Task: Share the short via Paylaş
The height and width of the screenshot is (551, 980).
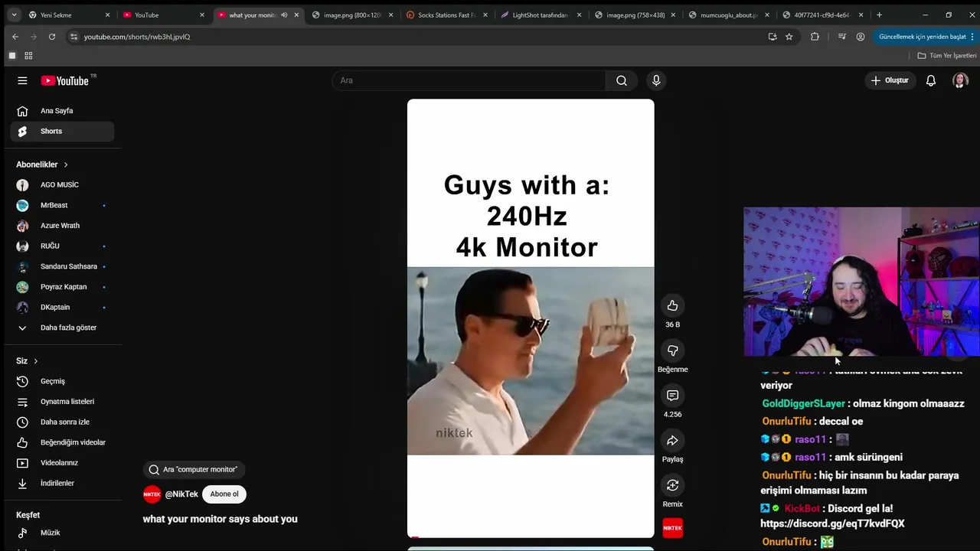Action: (672, 440)
